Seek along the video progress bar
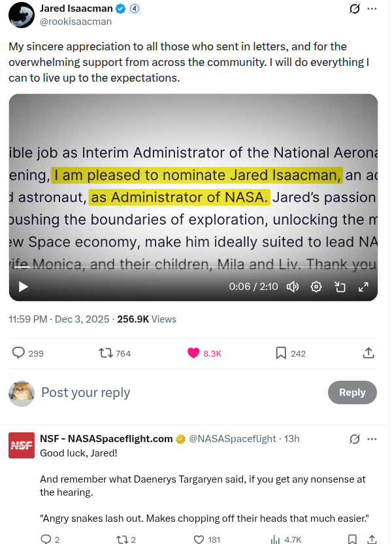 (193, 267)
